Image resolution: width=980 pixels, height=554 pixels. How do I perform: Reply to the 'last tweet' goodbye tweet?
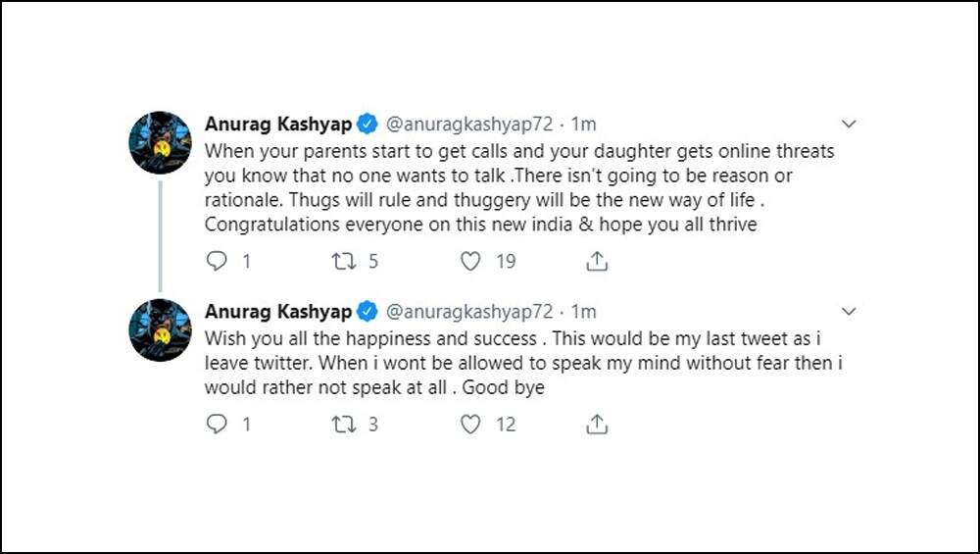pos(217,424)
